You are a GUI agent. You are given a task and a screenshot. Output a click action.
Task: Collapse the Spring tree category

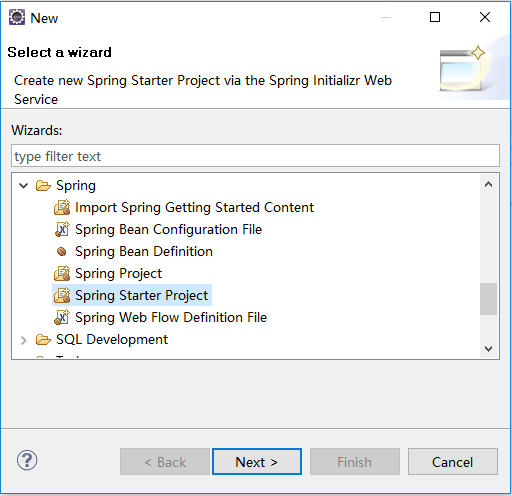click(23, 185)
